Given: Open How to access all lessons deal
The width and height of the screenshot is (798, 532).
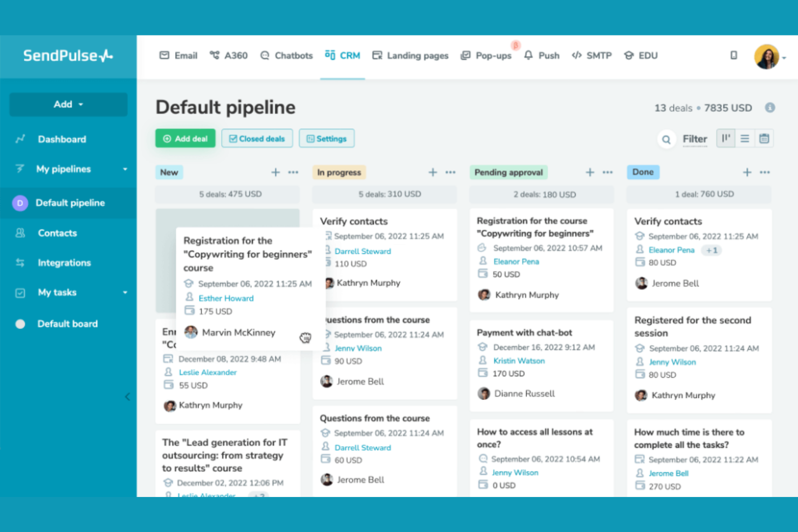Looking at the screenshot, I should click(535, 438).
